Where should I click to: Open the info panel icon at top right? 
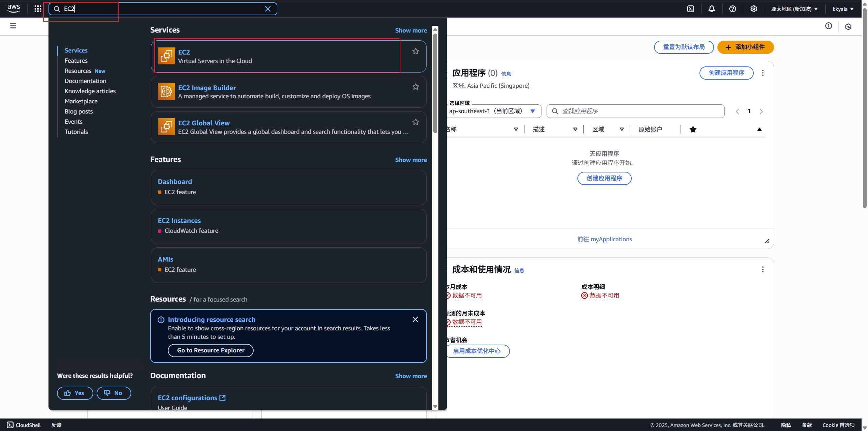(829, 26)
